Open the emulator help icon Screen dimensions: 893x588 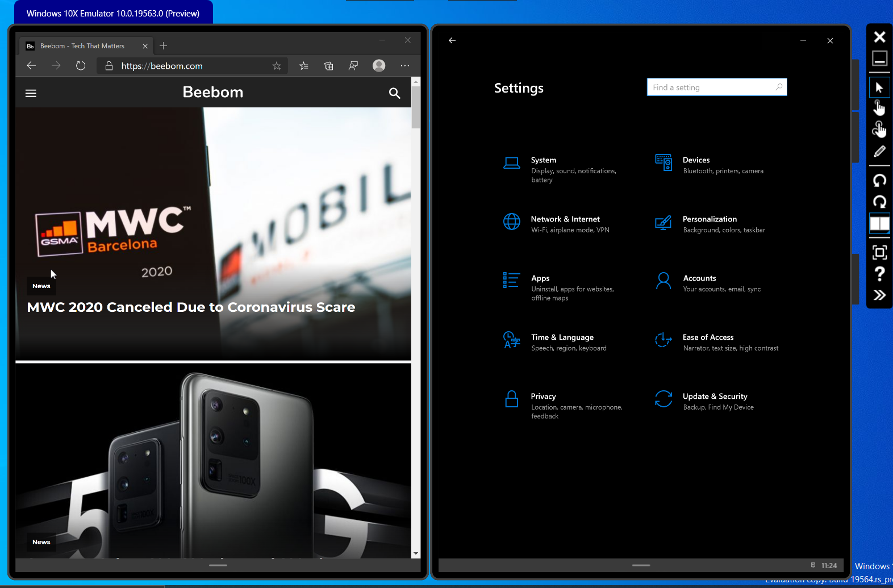(x=879, y=274)
